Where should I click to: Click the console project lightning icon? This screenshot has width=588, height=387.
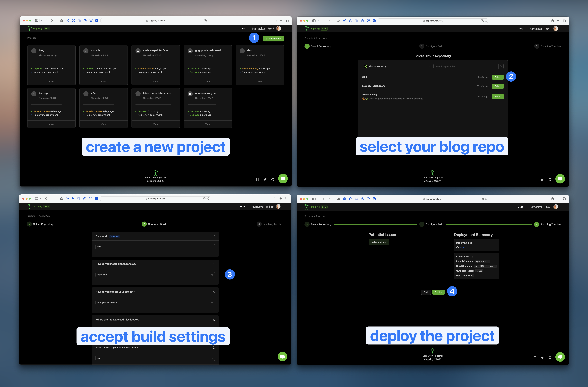coord(86,51)
